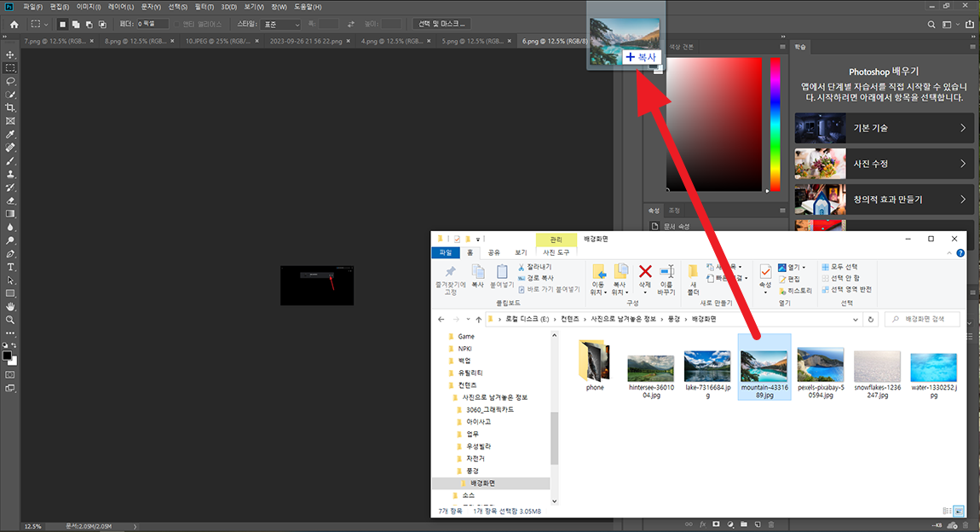The height and width of the screenshot is (532, 980).
Task: Select the Eraser tool
Action: (10, 201)
